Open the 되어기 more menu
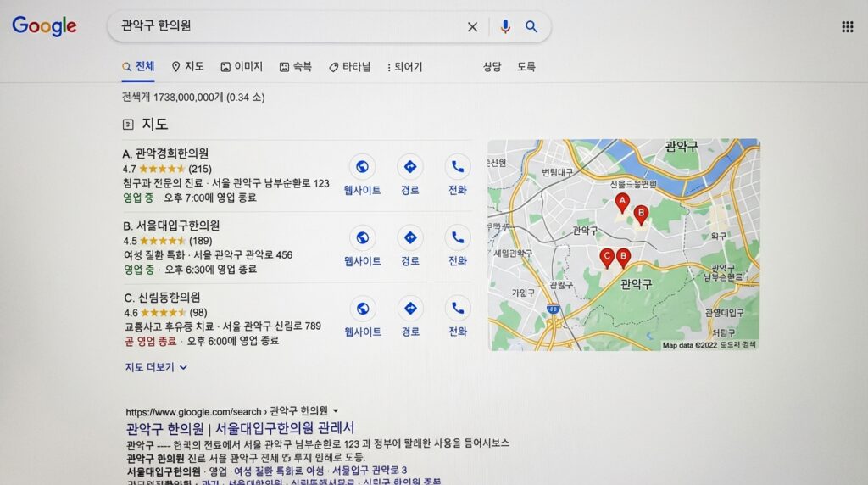 [404, 67]
